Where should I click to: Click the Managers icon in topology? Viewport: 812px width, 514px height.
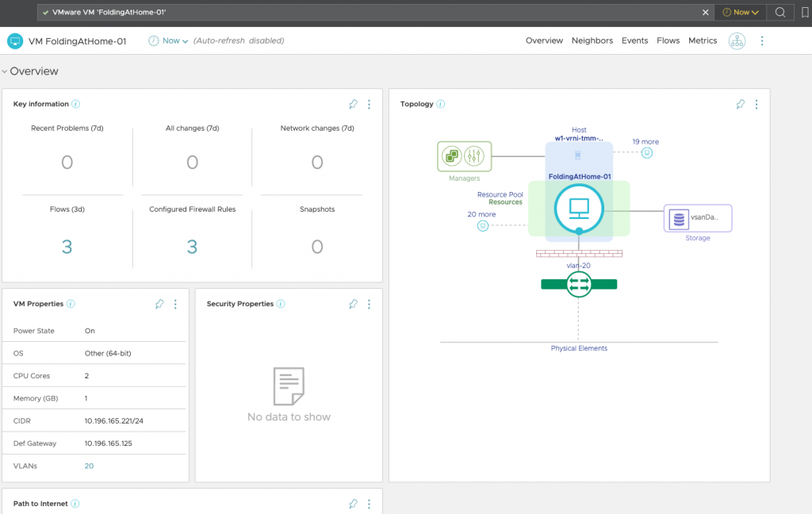[x=465, y=156]
